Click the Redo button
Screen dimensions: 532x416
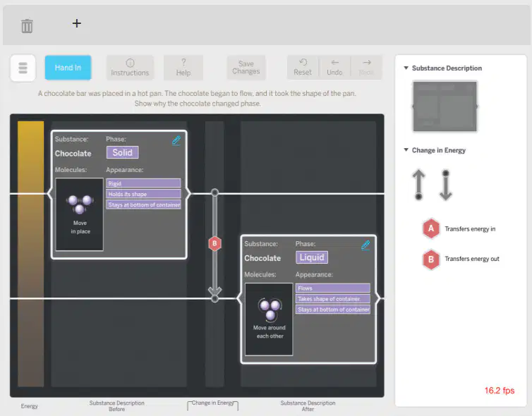(366, 68)
